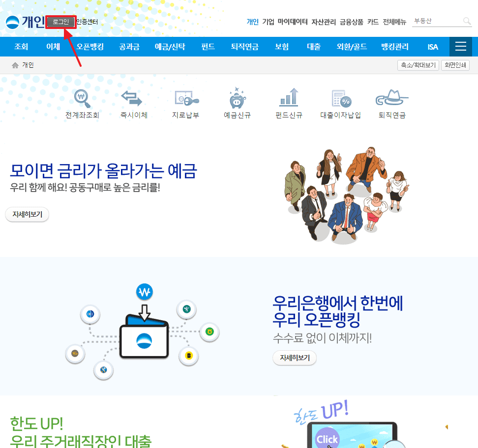The height and width of the screenshot is (448, 478).
Task: Click the IBK bank circle icon
Action: pyautogui.click(x=90, y=314)
